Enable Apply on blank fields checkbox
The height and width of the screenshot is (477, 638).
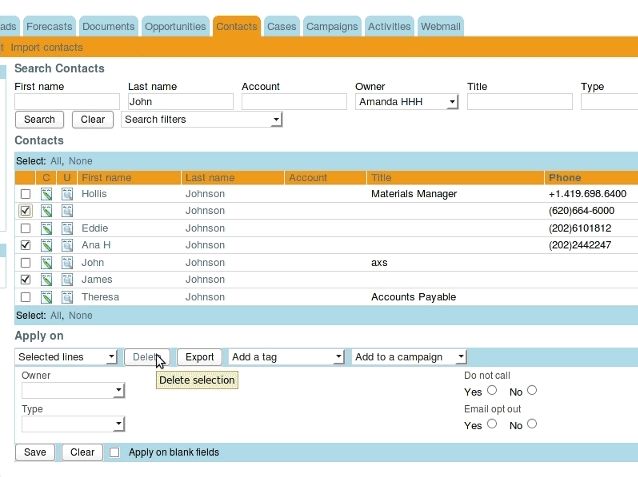115,453
